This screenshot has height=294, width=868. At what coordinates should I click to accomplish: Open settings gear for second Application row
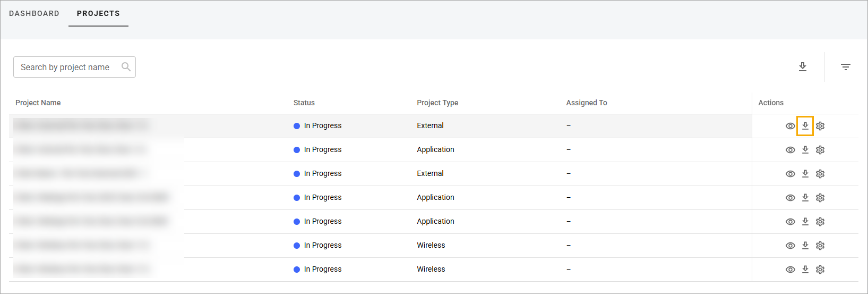pos(820,198)
